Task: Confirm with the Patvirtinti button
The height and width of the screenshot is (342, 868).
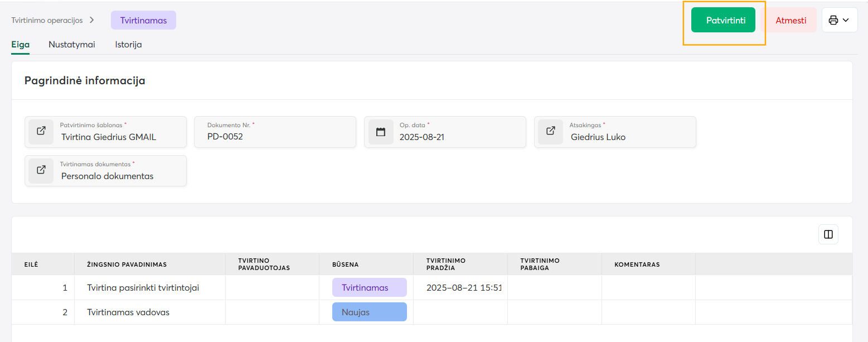Action: click(723, 20)
